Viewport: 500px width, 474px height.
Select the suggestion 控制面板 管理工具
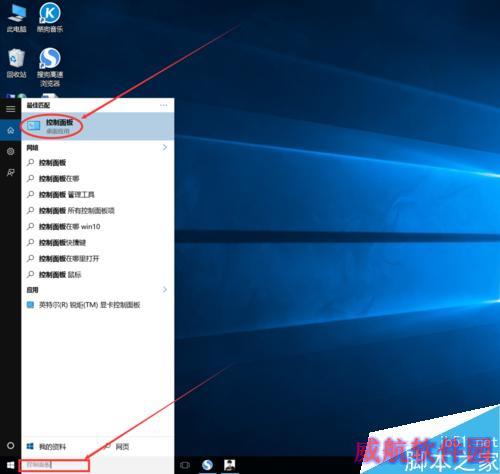[98, 194]
